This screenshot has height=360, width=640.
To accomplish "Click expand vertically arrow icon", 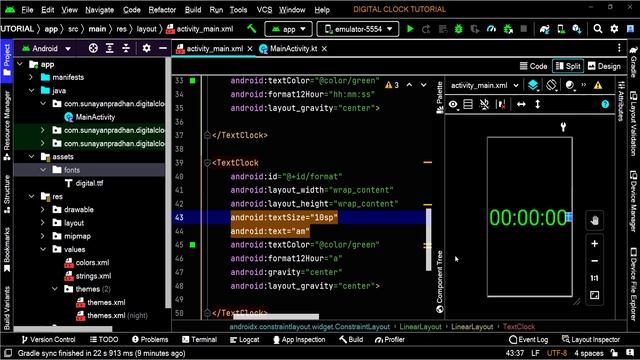I will pos(538,104).
